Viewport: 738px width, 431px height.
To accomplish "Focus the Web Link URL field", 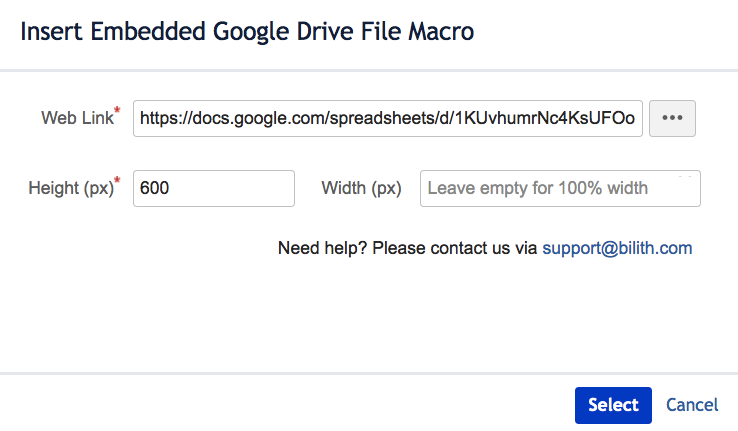I will pos(388,118).
